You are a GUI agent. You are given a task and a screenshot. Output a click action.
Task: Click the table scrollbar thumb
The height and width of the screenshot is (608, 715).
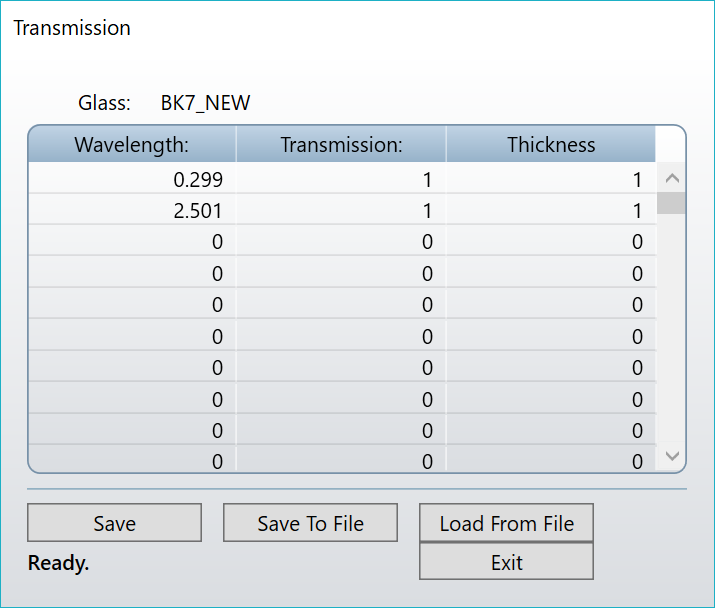(671, 203)
